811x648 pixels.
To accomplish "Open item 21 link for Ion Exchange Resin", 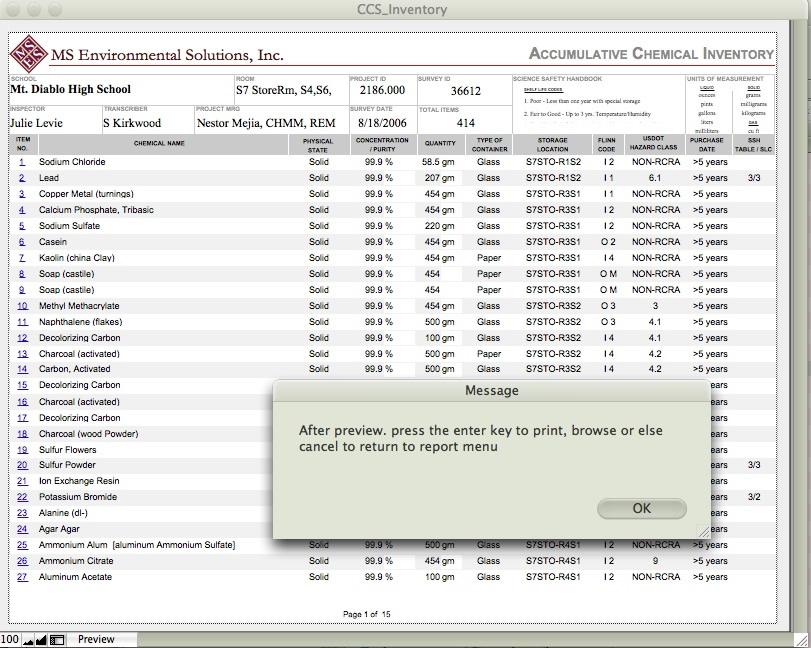I will point(22,481).
